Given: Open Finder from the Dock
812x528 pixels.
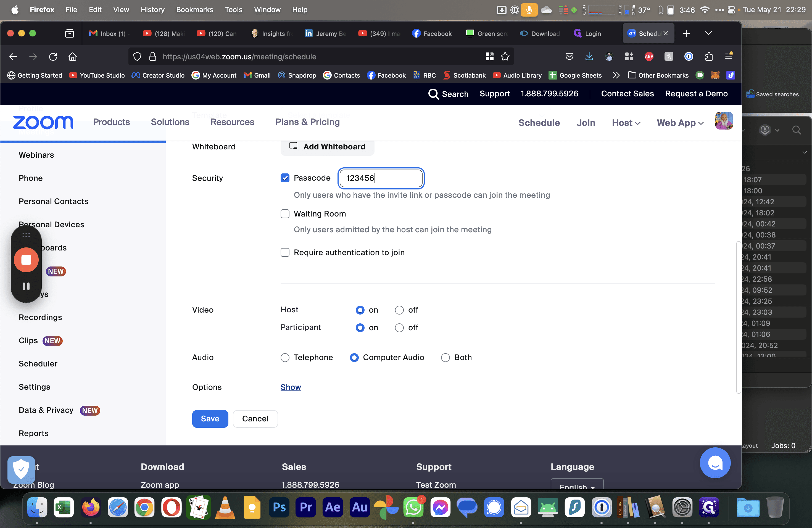Looking at the screenshot, I should point(37,507).
